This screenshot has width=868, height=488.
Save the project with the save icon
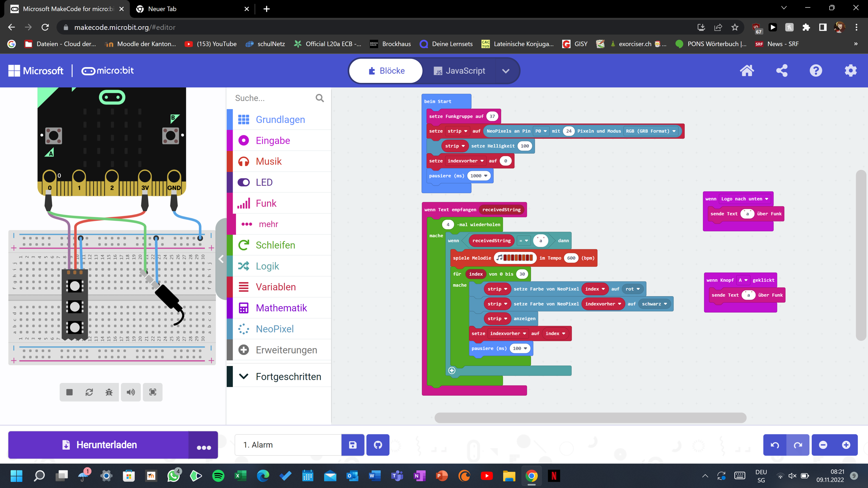point(353,445)
